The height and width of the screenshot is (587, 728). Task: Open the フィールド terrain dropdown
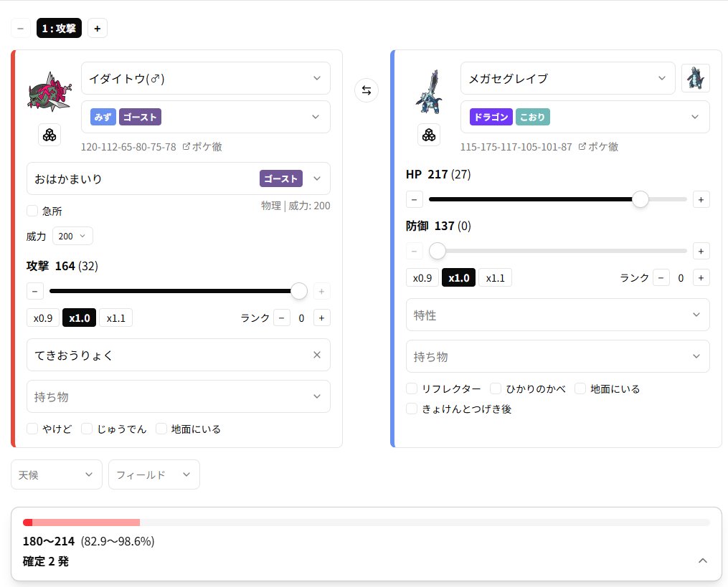click(154, 474)
